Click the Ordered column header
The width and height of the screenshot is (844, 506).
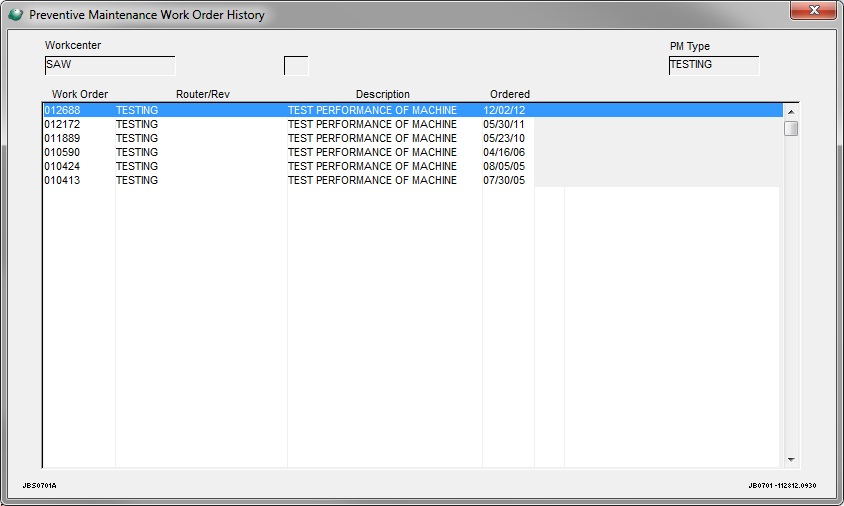click(x=510, y=94)
